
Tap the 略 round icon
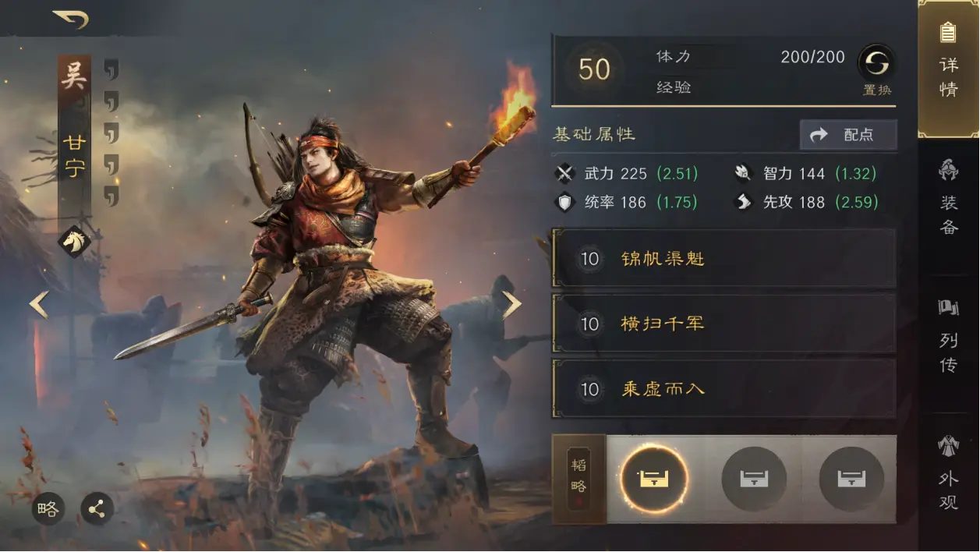click(x=48, y=510)
